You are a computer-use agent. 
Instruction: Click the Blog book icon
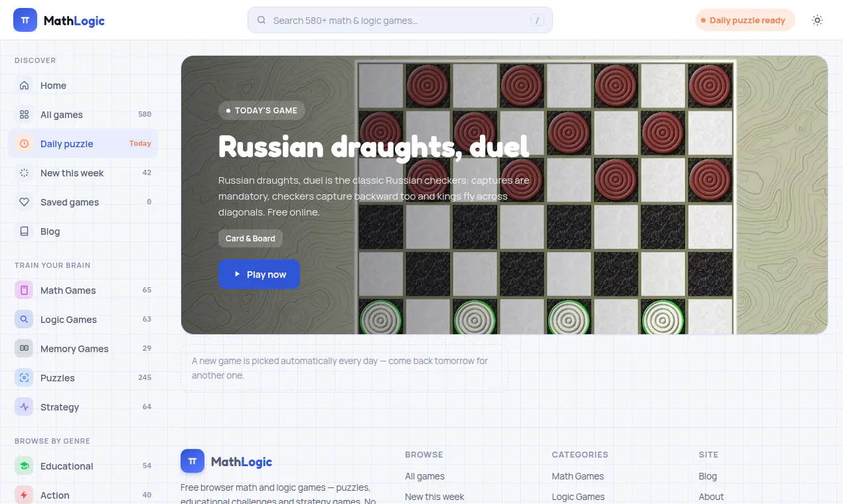tap(25, 231)
